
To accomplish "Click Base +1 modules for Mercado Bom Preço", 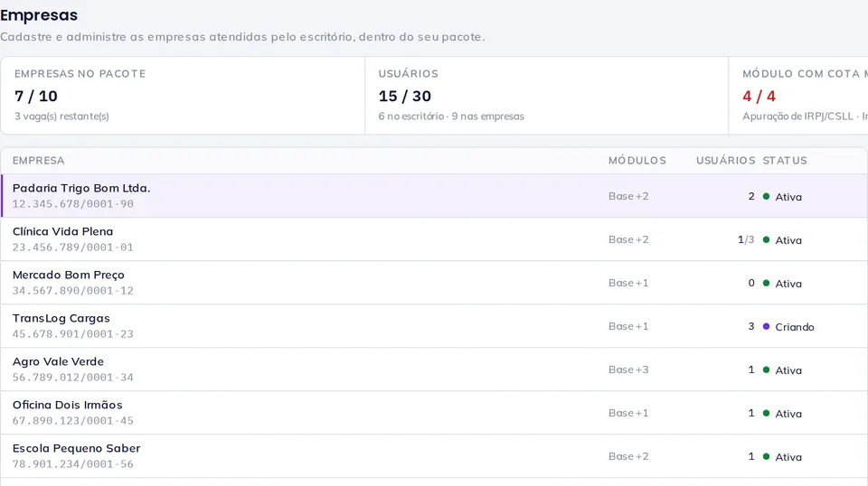I will click(x=628, y=283).
